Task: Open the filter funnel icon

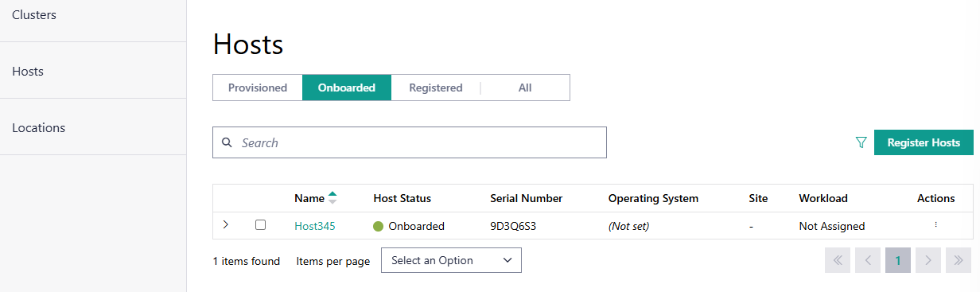Action: click(x=861, y=142)
